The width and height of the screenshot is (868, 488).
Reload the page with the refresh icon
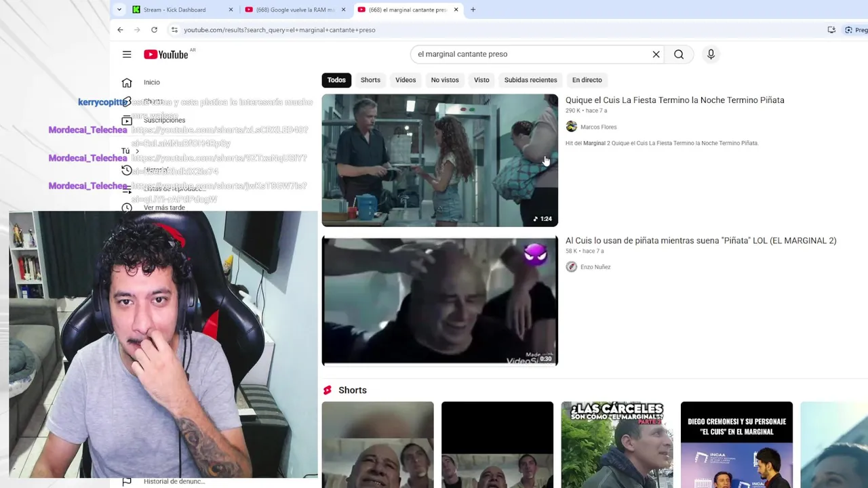point(154,30)
